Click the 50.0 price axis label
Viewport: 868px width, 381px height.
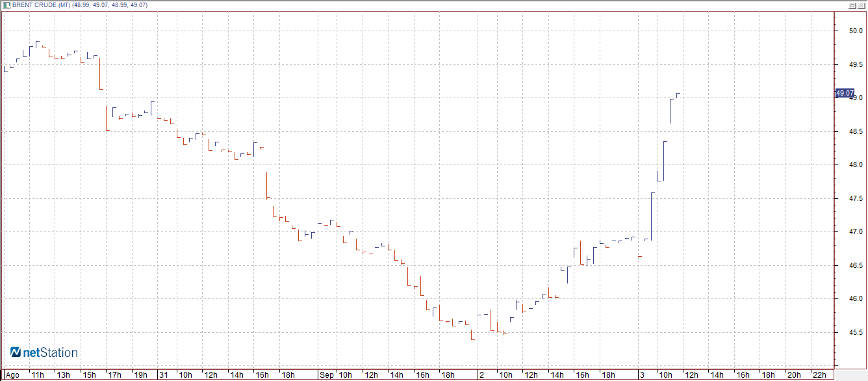point(856,31)
